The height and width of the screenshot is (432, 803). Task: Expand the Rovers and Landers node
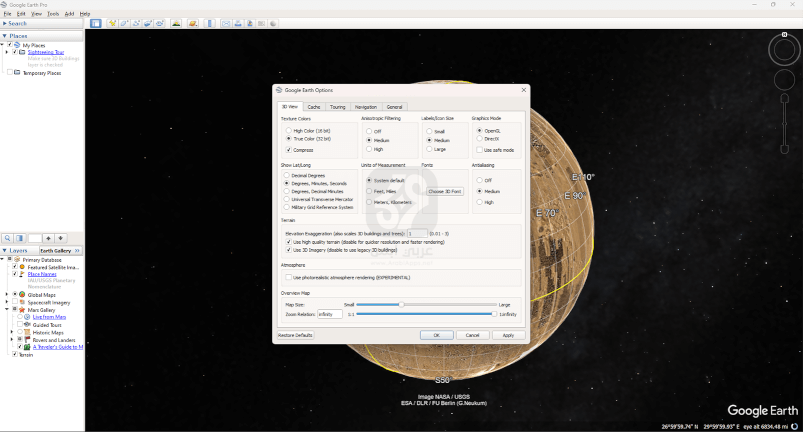pyautogui.click(x=12, y=340)
